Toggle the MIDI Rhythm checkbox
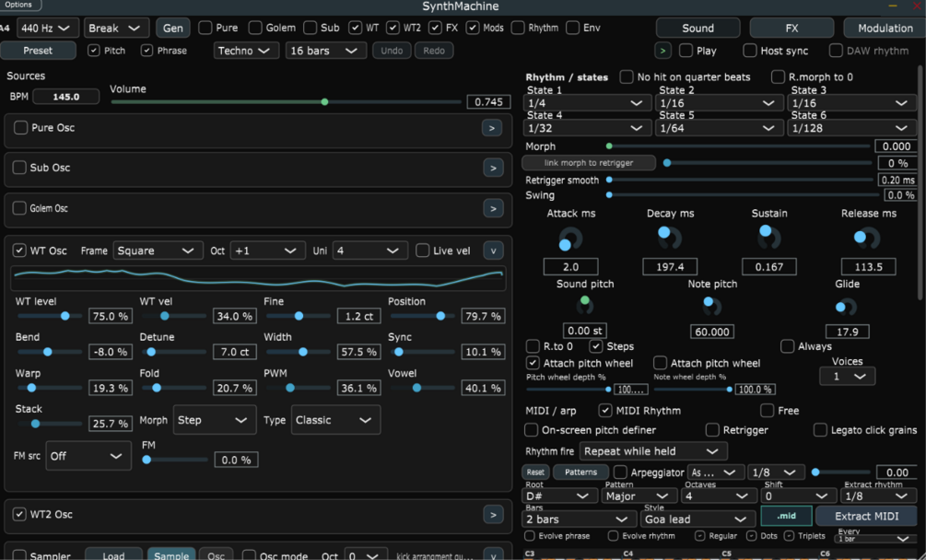The width and height of the screenshot is (926, 560). pos(604,410)
